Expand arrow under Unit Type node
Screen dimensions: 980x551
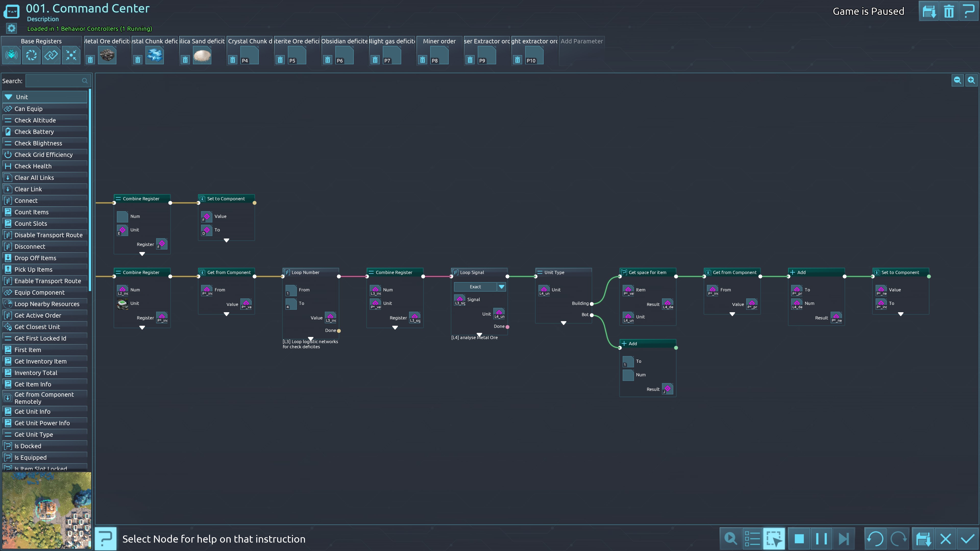click(x=563, y=323)
